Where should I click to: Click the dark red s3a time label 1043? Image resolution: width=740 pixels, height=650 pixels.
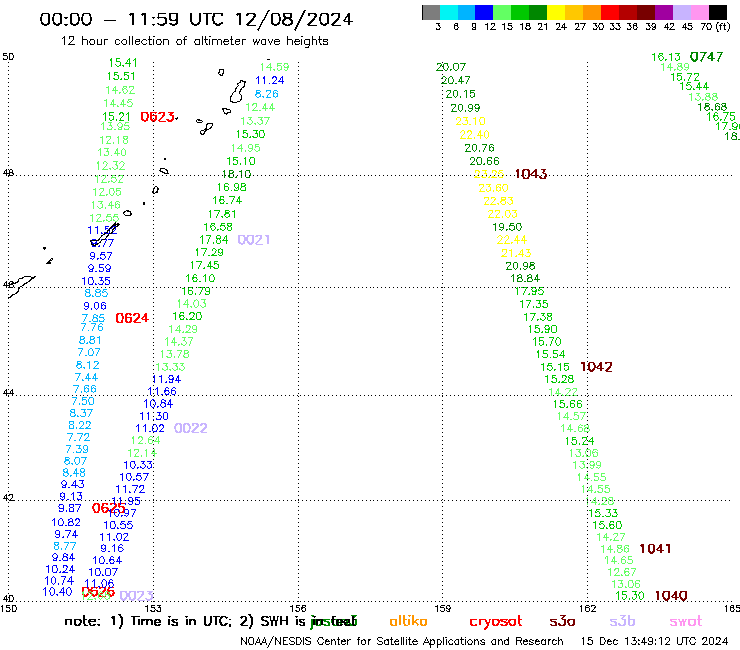531,174
